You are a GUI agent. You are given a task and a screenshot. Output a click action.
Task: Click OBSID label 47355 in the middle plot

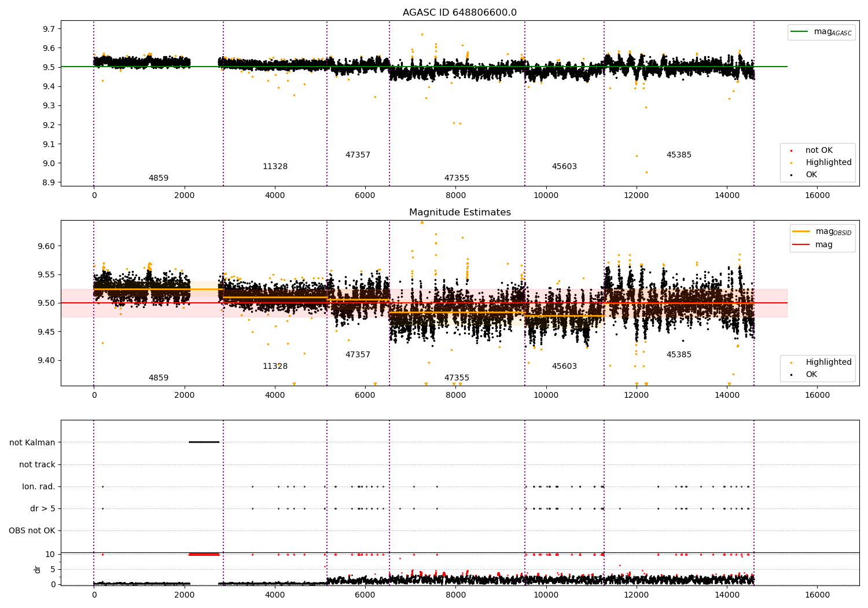pos(457,378)
